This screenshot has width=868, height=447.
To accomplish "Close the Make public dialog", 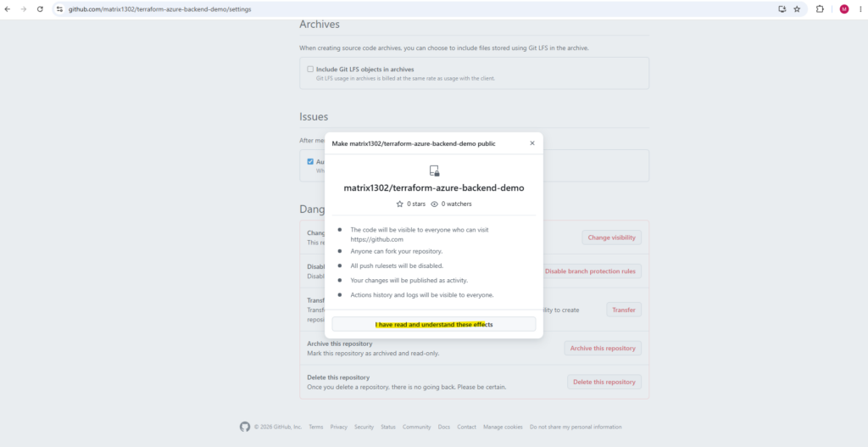I will pos(532,142).
